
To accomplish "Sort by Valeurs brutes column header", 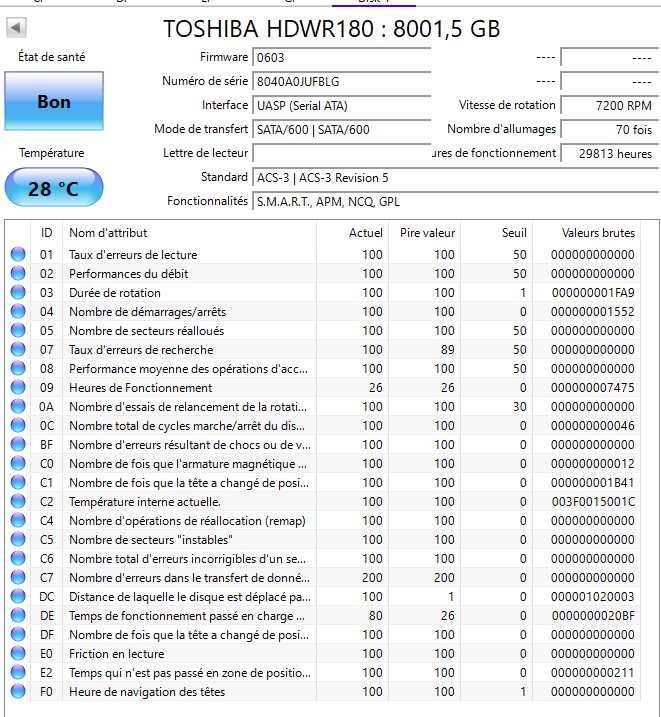I will (x=587, y=233).
